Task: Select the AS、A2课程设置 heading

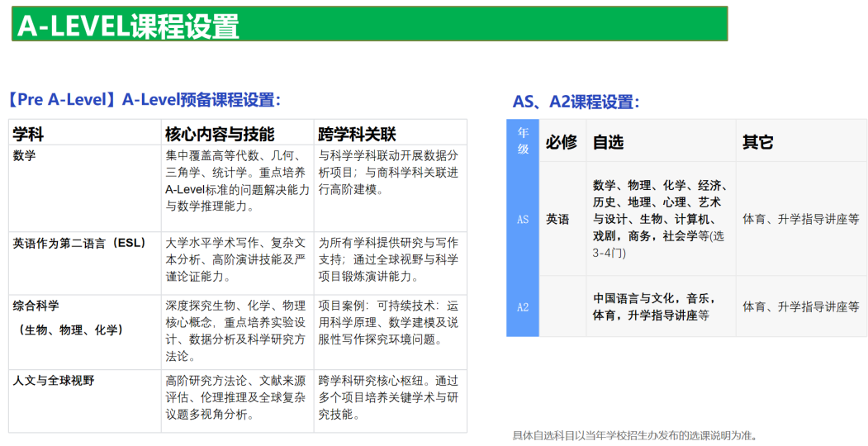Action: point(576,102)
